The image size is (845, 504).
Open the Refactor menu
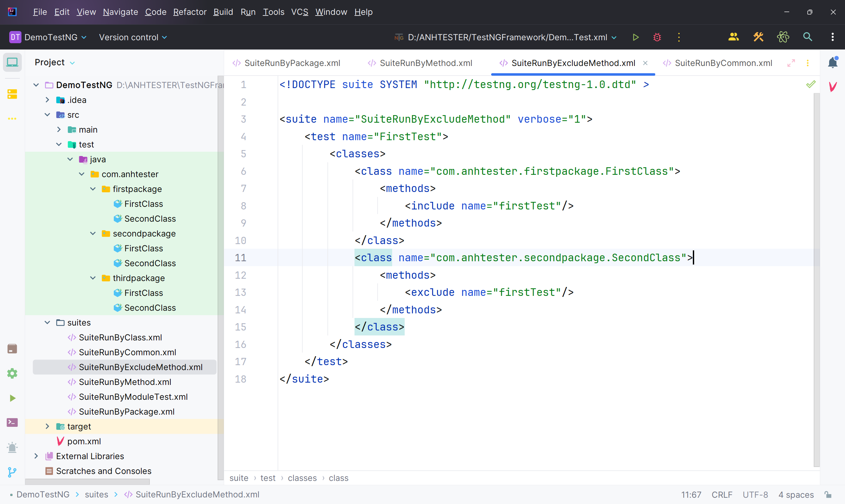click(x=189, y=12)
